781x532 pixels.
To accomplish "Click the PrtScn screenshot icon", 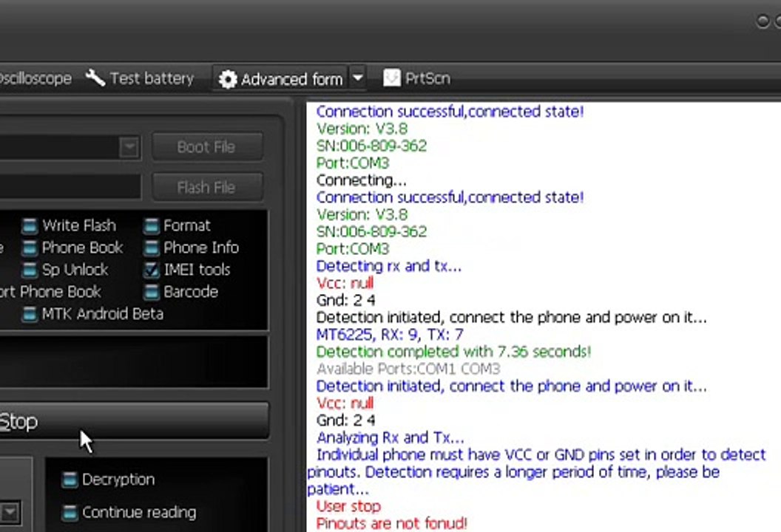I will 391,78.
